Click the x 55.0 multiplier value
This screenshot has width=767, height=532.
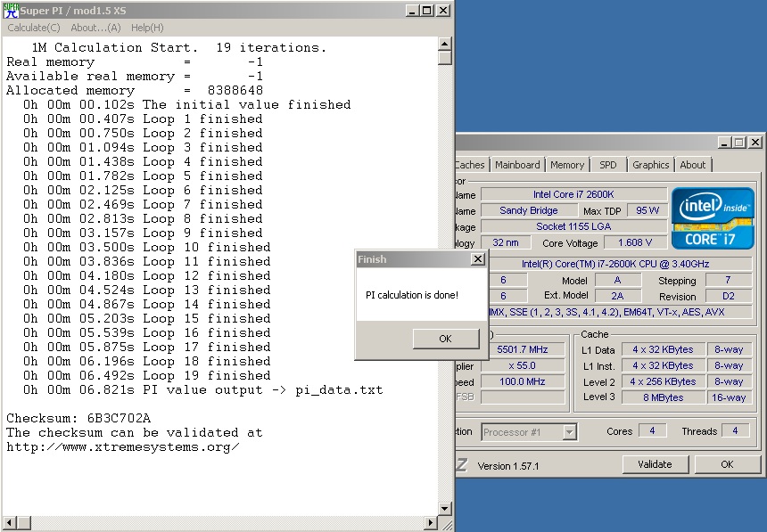pyautogui.click(x=523, y=365)
